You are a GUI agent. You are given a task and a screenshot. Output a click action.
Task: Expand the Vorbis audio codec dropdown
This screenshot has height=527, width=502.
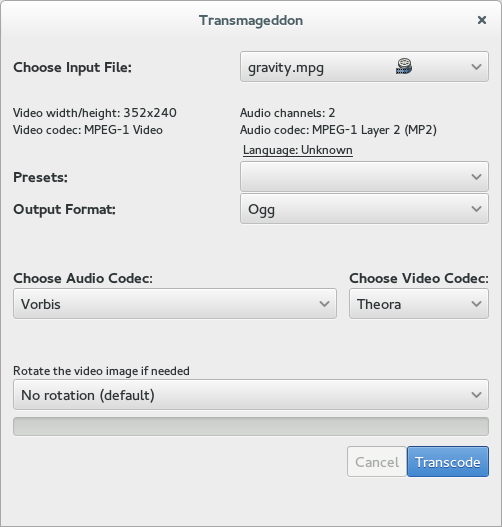pos(175,303)
